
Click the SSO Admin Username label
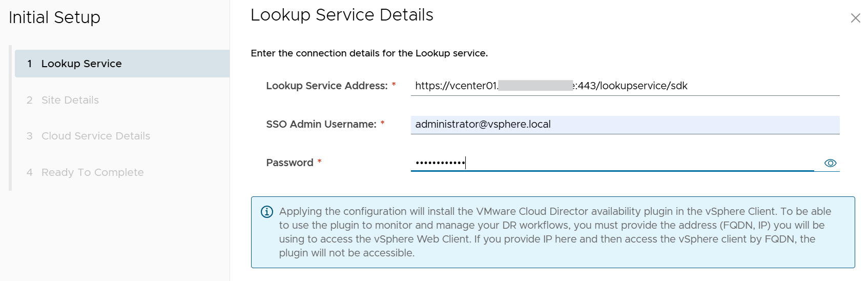[321, 124]
